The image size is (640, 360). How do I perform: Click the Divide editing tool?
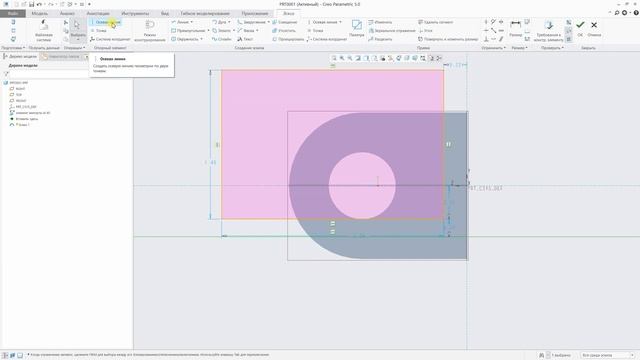[380, 39]
